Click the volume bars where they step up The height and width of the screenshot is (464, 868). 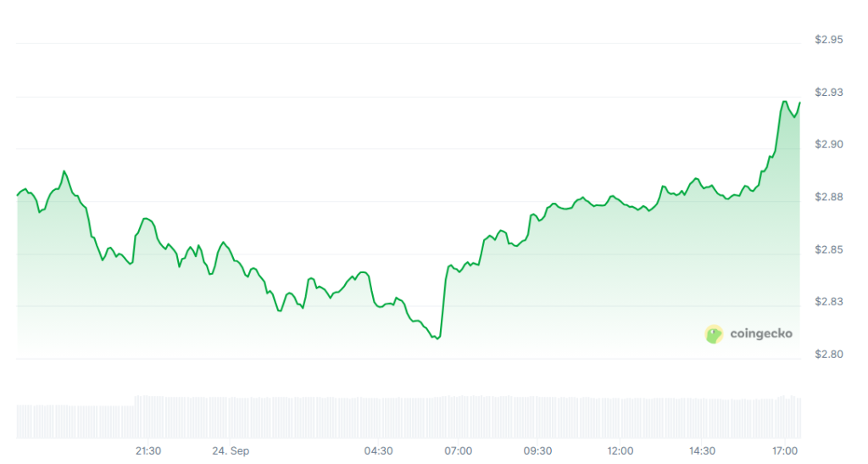tap(136, 400)
